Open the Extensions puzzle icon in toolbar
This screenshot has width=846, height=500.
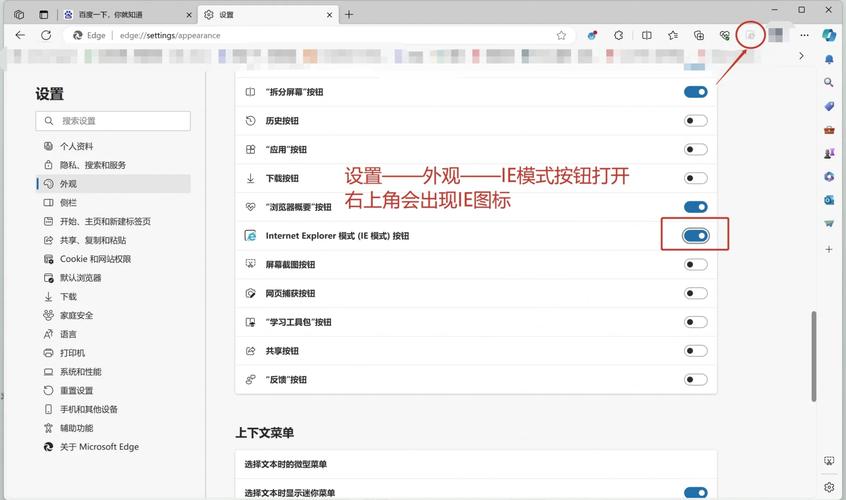619,35
